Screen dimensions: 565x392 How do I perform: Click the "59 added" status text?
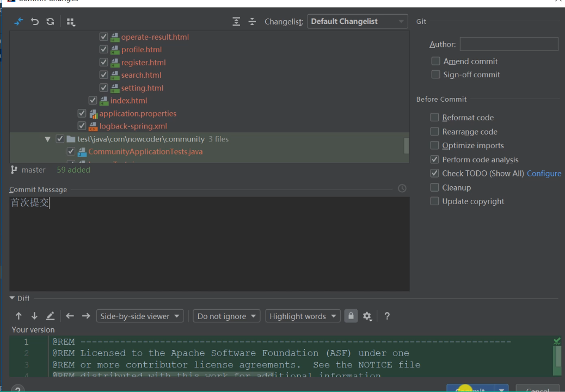[x=73, y=170]
